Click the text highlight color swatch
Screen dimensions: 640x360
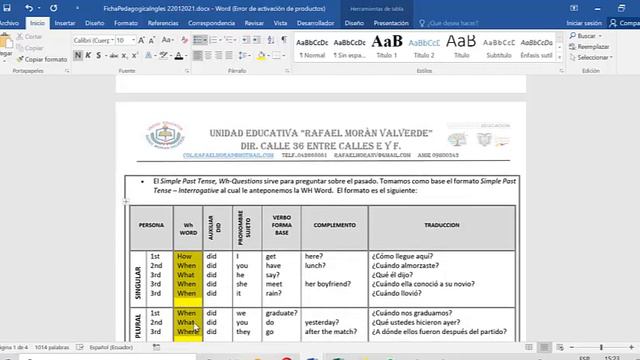(164, 56)
